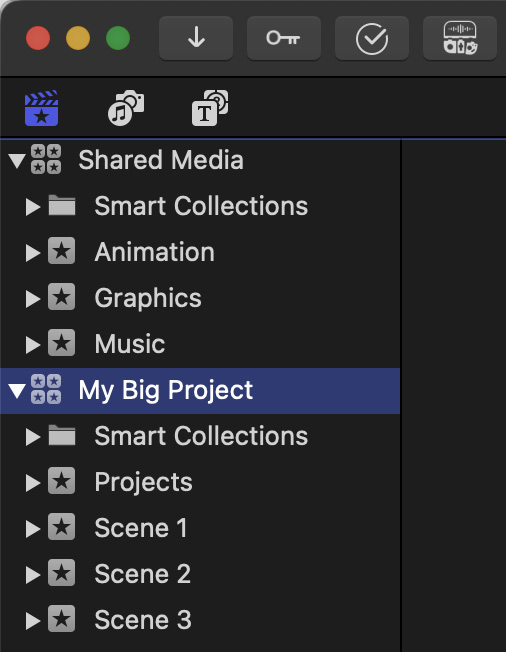Click the Shared Media library icon
Image resolution: width=506 pixels, height=652 pixels.
46,160
